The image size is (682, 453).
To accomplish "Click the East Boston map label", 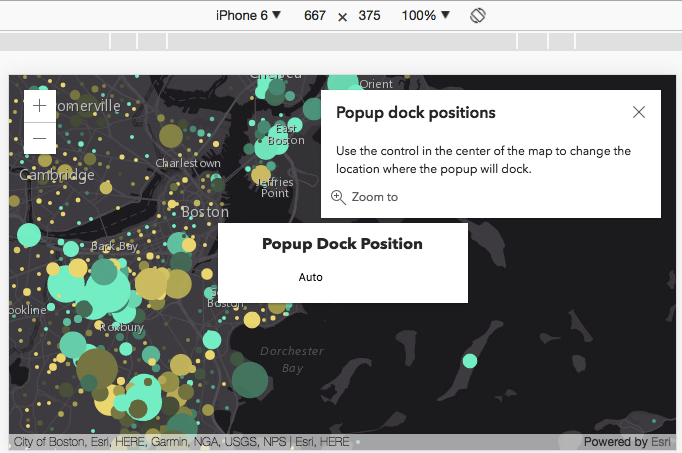I will 286,134.
